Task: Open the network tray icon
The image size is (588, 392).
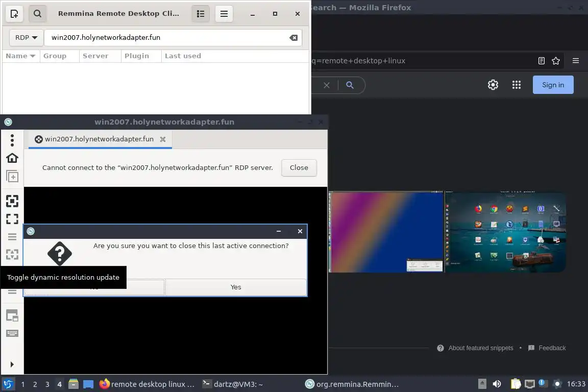Action: click(x=529, y=384)
